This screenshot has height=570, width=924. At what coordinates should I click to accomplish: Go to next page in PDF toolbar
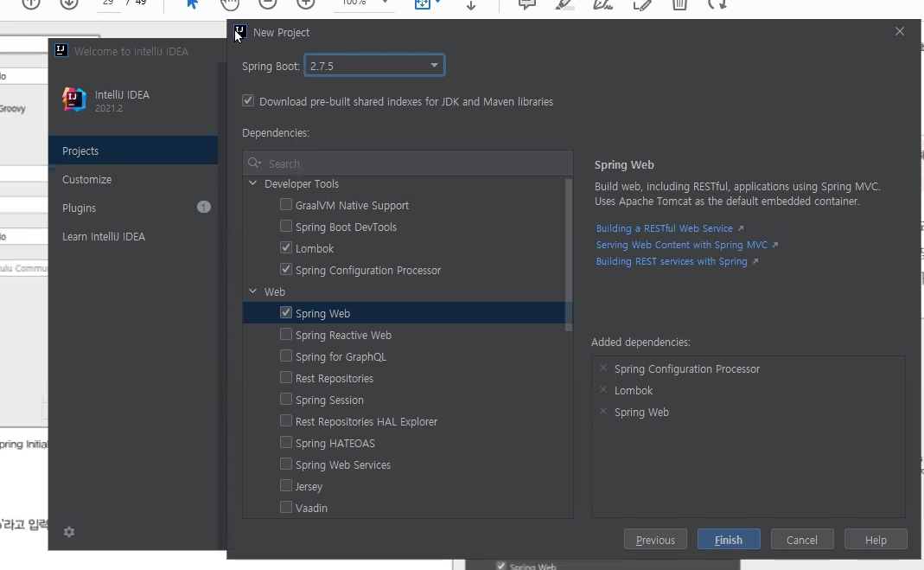point(69,3)
